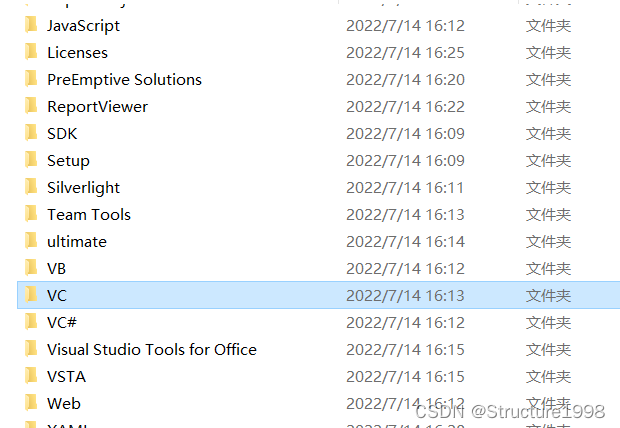Select the Team Tools folder name
Screen dimensions: 620x428
tap(89, 215)
